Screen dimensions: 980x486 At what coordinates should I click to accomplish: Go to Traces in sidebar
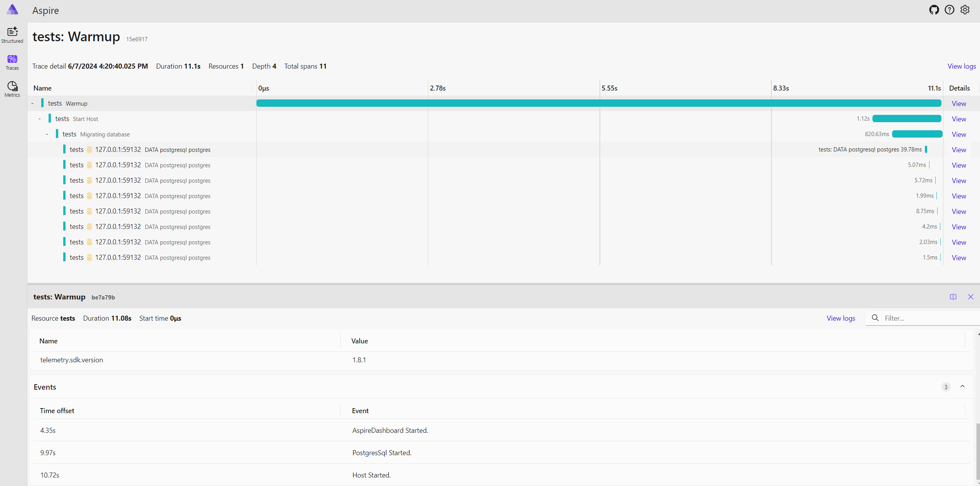(12, 62)
